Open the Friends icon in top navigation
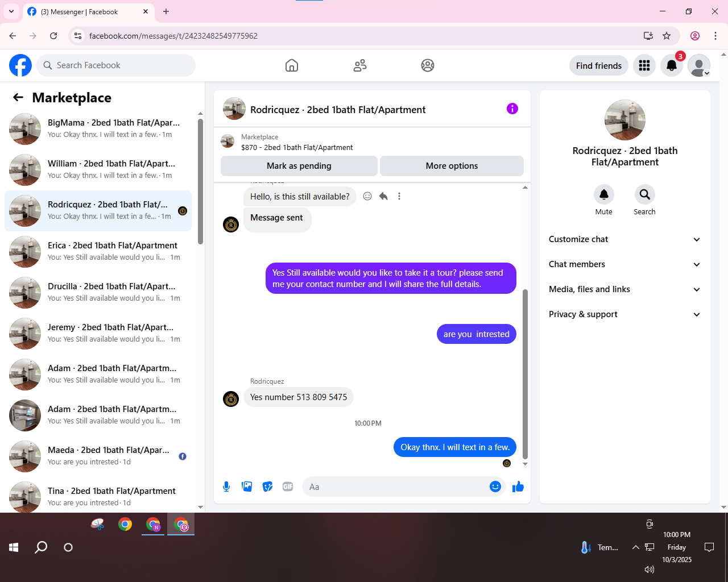The image size is (728, 582). click(x=360, y=65)
